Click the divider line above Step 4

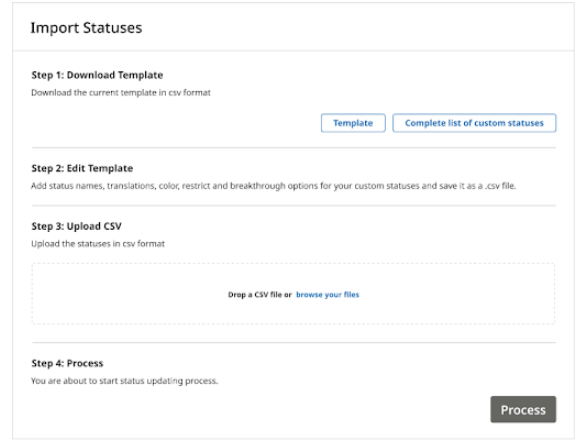294,343
